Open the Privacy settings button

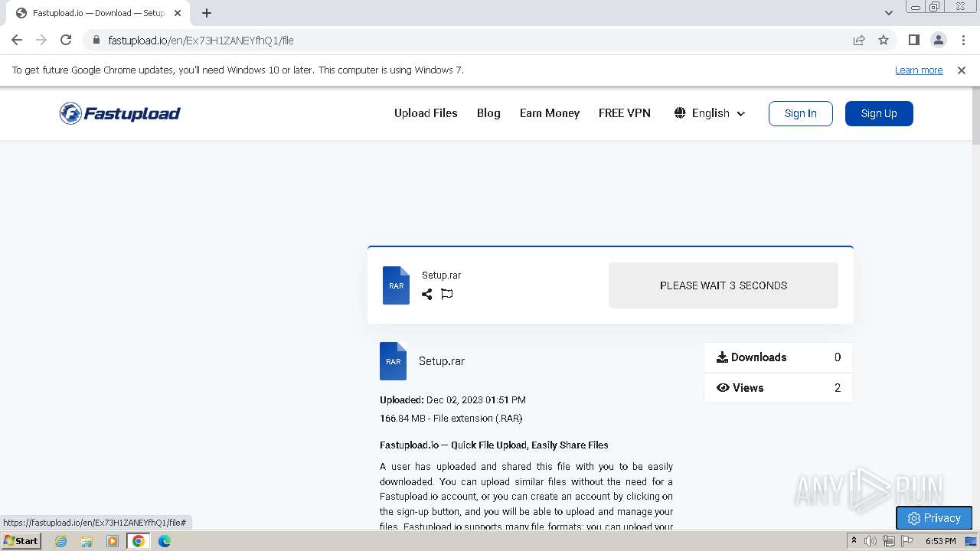[934, 518]
